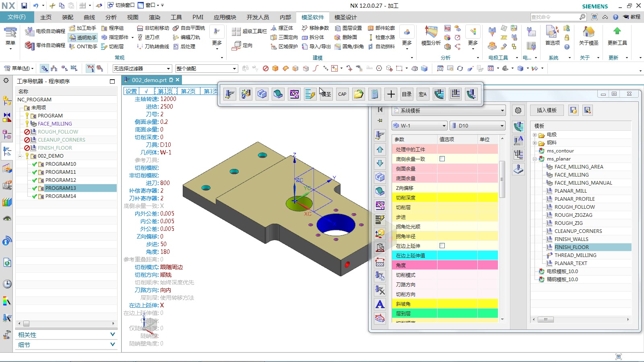This screenshot has width=644, height=362.
Task: Select ROUGH_ZIGZAG in the template tree
Action: coord(573,215)
